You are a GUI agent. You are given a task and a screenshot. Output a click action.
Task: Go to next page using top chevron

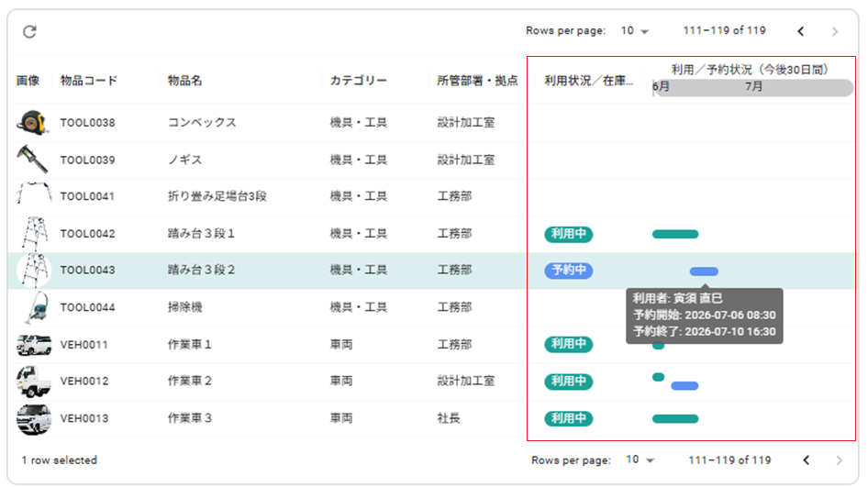tap(835, 31)
